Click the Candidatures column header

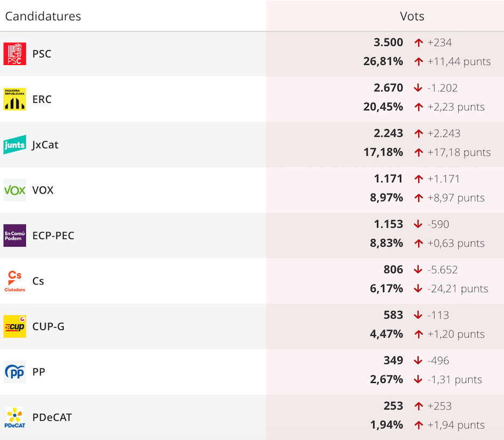[43, 16]
